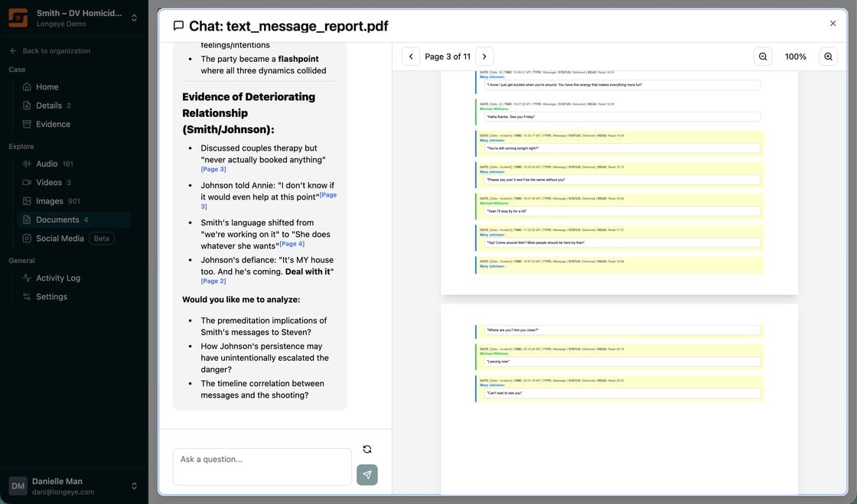Go to the previous PDF page
The height and width of the screenshot is (504, 857).
tap(411, 57)
